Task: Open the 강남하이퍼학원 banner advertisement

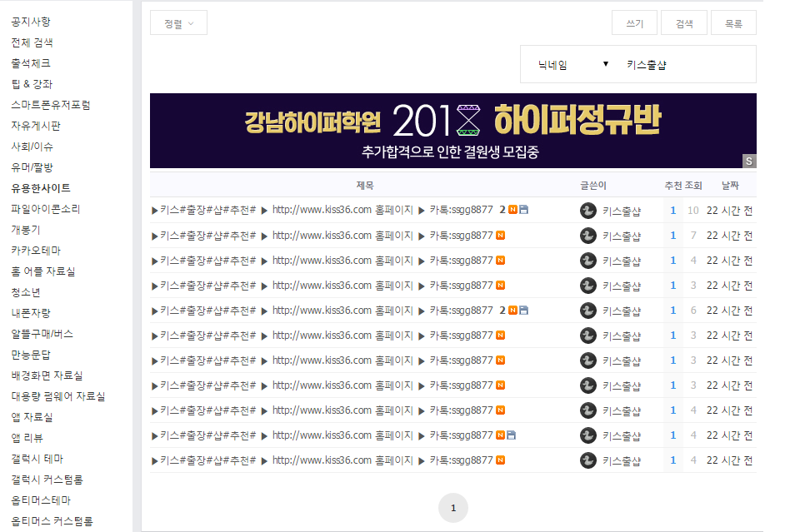Action: (452, 131)
